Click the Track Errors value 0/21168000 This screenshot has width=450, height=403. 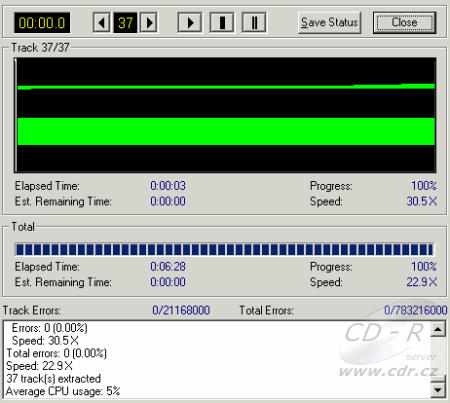181,310
